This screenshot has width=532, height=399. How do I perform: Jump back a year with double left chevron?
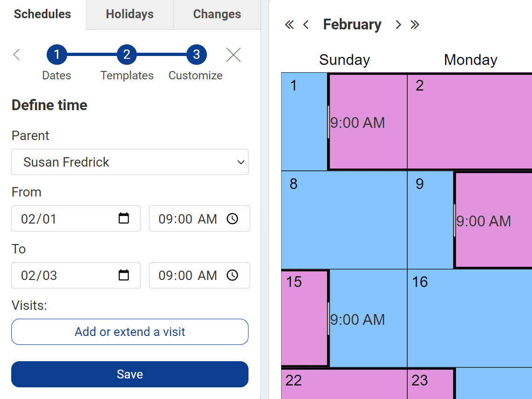point(290,24)
